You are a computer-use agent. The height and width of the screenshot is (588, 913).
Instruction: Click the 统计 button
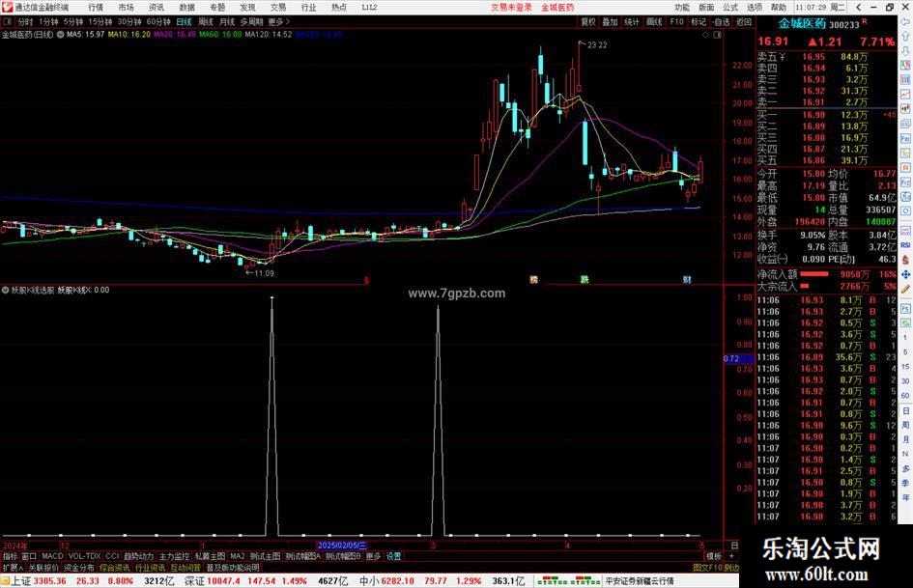tap(632, 22)
